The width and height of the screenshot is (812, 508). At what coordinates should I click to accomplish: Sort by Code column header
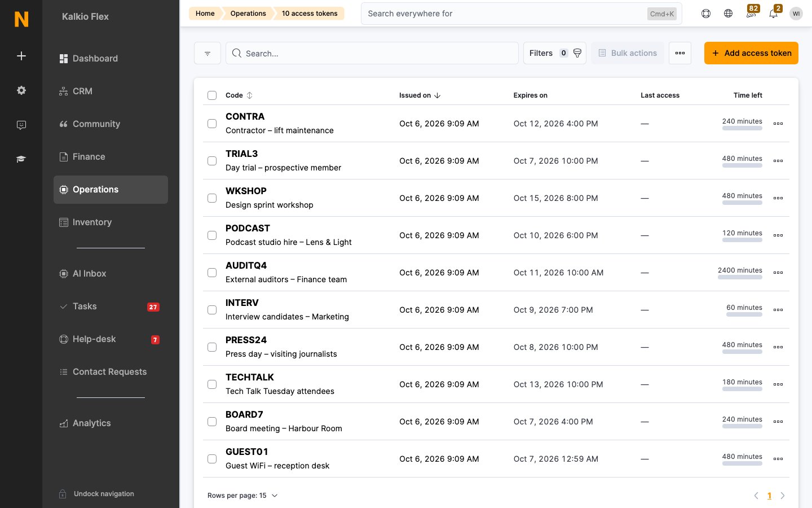pyautogui.click(x=239, y=95)
